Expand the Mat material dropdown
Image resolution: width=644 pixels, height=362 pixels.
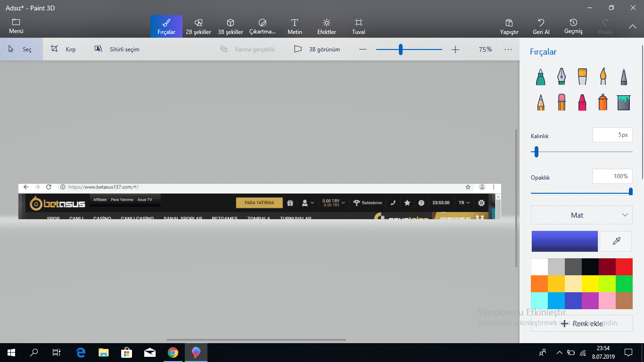pyautogui.click(x=582, y=215)
